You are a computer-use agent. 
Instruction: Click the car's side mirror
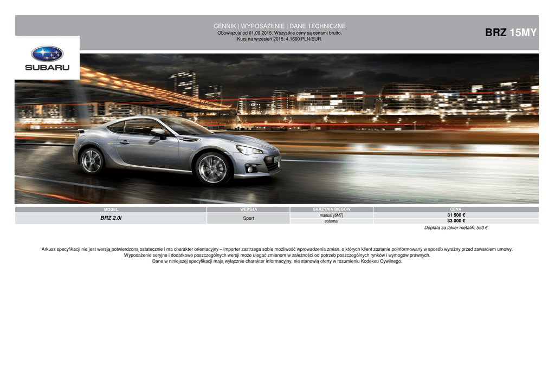pos(158,132)
